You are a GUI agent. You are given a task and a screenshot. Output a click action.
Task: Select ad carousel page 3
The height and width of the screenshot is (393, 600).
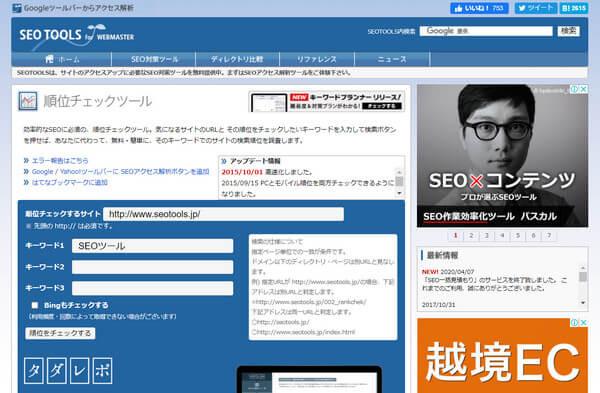pos(487,236)
